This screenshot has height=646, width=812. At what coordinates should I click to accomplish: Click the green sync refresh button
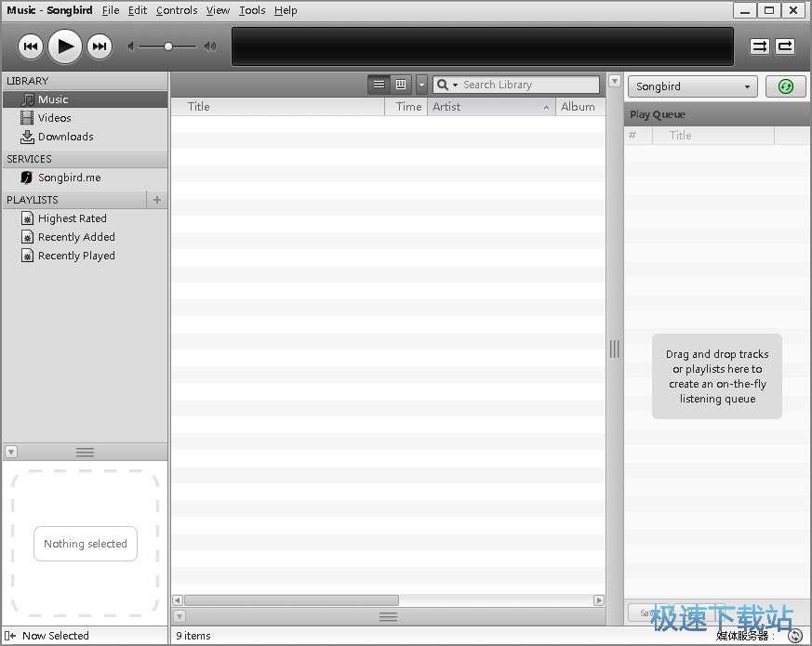tap(786, 86)
